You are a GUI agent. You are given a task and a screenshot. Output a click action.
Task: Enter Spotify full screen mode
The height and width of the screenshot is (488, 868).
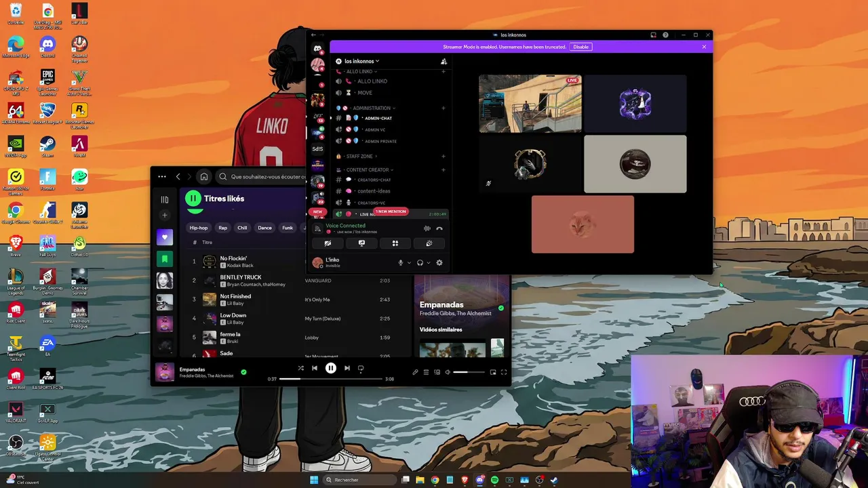(504, 372)
